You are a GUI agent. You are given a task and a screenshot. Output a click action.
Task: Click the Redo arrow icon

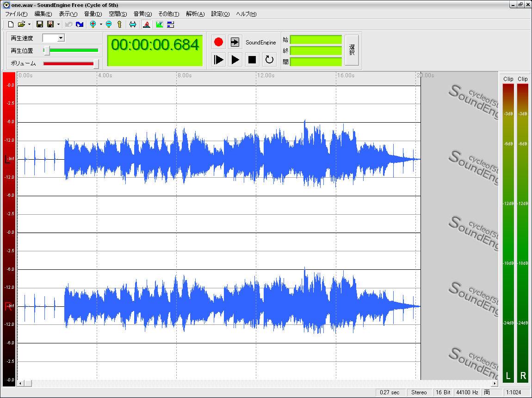click(80, 24)
